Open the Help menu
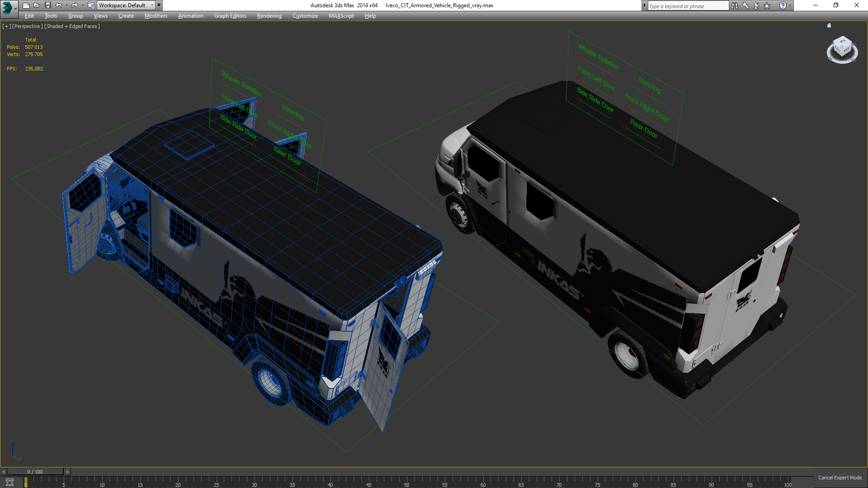The height and width of the screenshot is (488, 868). point(370,16)
